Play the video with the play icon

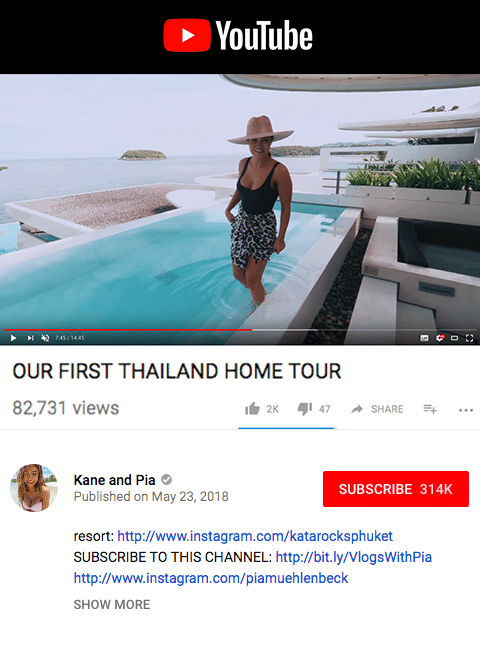14,338
